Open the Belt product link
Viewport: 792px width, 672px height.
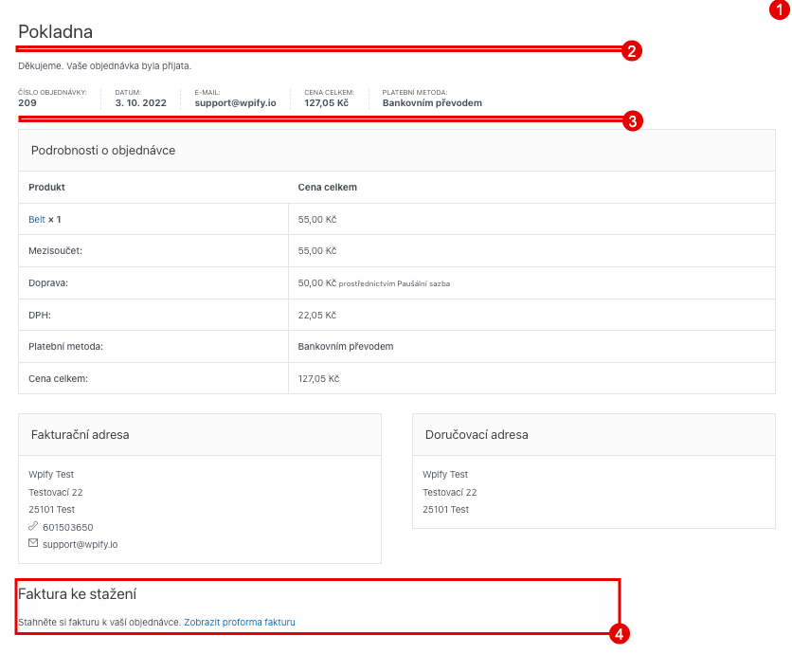(x=37, y=219)
